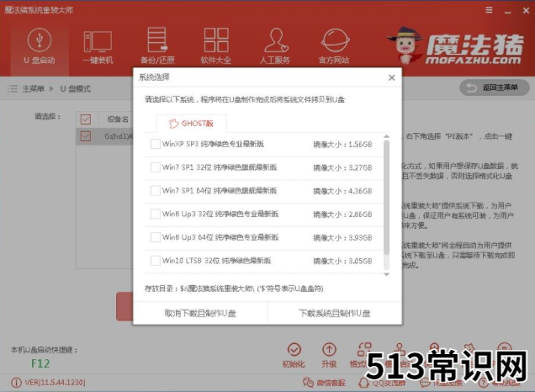Click the 镜像大小：3.05GB text

pyautogui.click(x=342, y=261)
